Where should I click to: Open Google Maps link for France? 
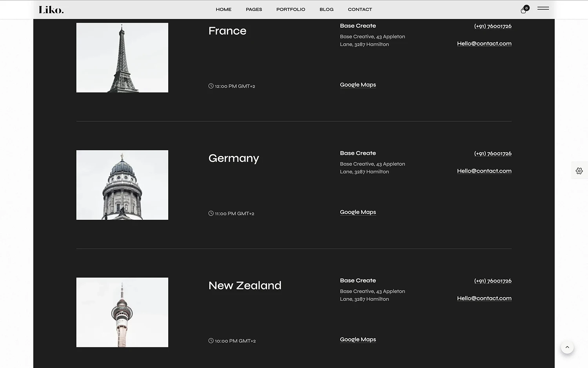point(358,85)
